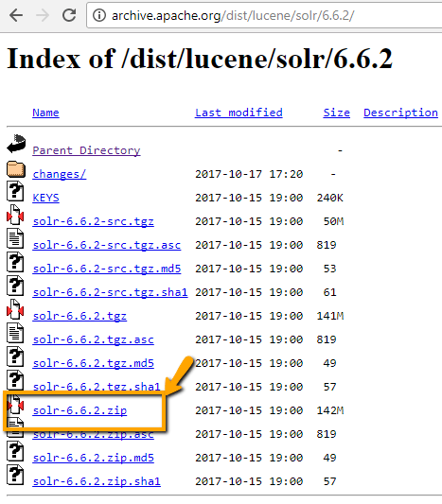
Task: Sort listing by Size column
Action: [x=337, y=113]
